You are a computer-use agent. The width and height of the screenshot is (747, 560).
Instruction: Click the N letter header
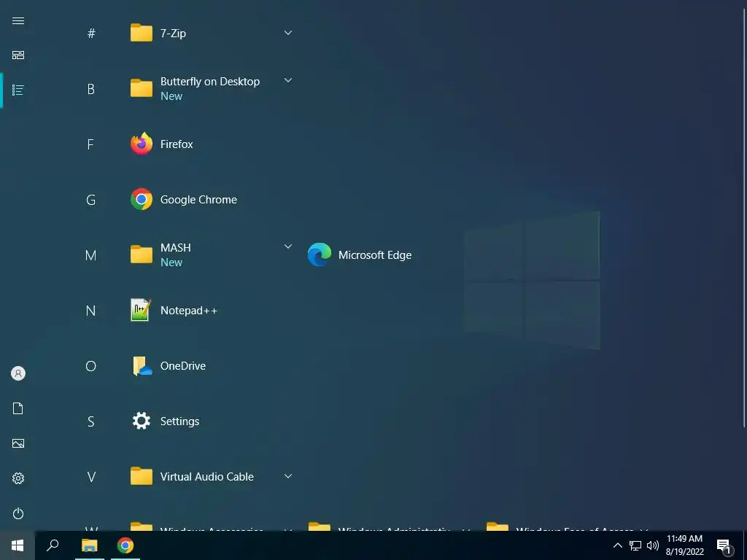[x=91, y=311]
